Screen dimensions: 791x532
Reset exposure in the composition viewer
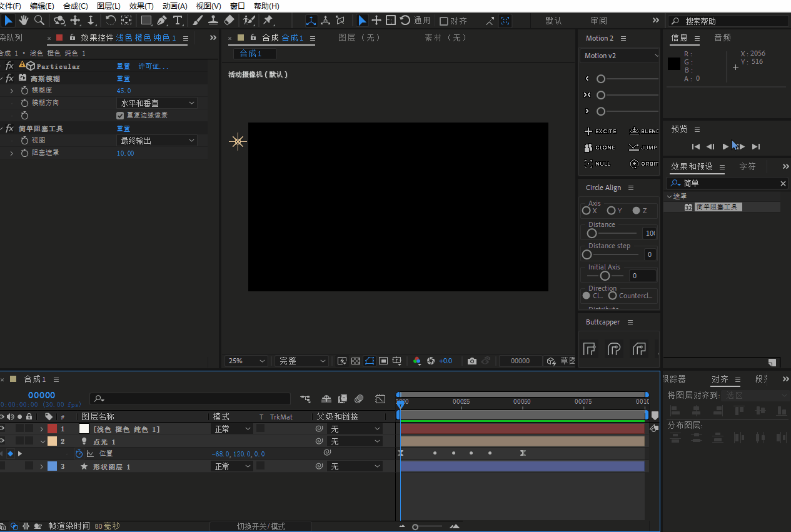click(x=431, y=361)
